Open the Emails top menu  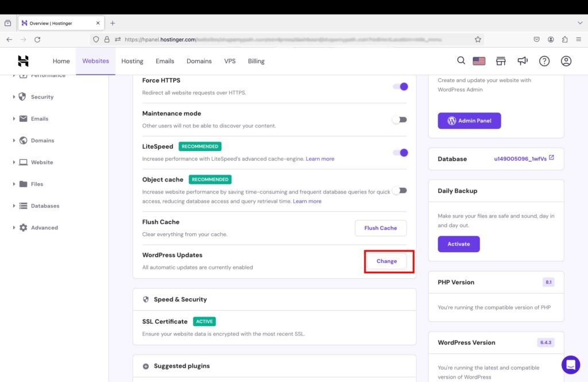pos(165,61)
